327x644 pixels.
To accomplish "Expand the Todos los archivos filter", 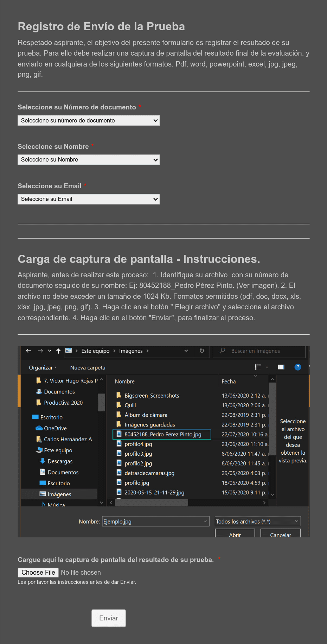I will click(x=257, y=522).
